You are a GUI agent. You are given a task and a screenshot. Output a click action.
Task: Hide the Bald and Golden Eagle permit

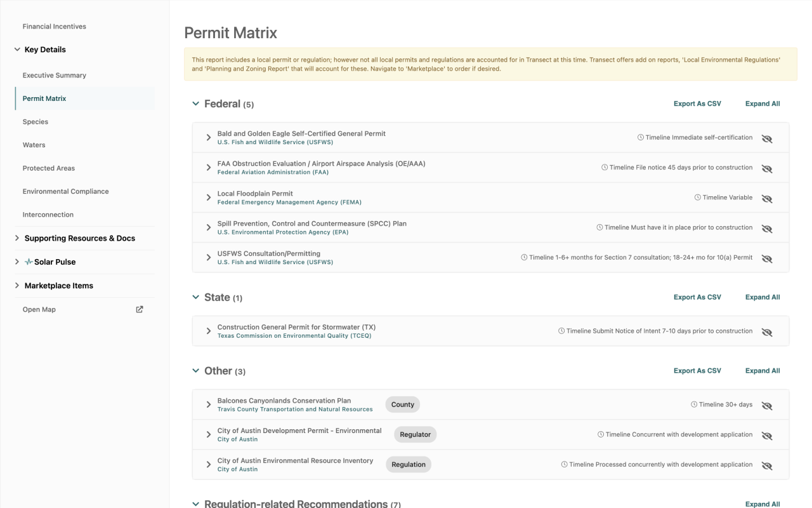767,138
